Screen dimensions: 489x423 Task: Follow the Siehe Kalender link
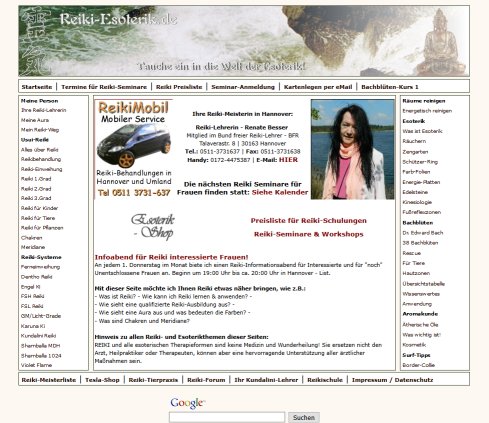tap(280, 192)
